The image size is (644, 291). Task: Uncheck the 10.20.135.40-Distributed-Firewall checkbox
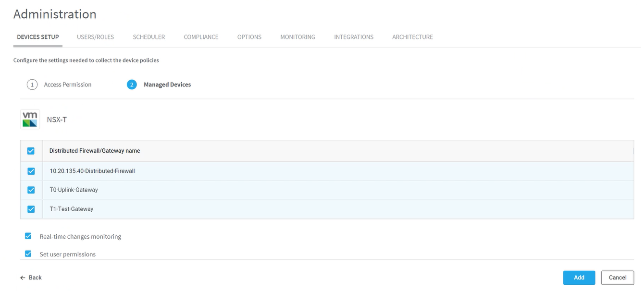tap(31, 171)
